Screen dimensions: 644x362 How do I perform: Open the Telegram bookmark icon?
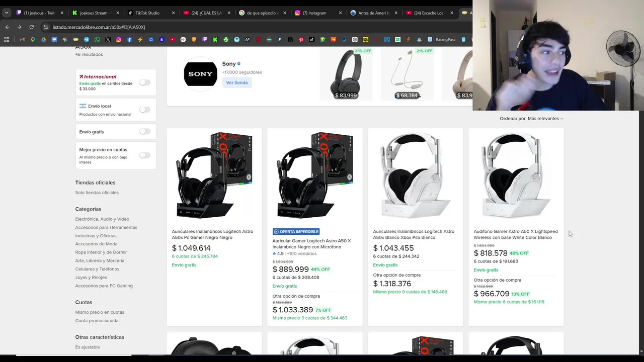tap(87, 39)
